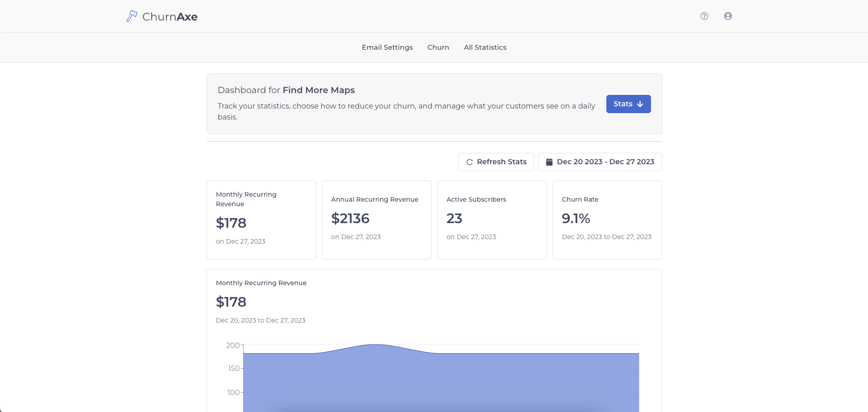Select the Annual Recurring Revenue $2136 card
Screen dimensions: 868x412
[377, 220]
